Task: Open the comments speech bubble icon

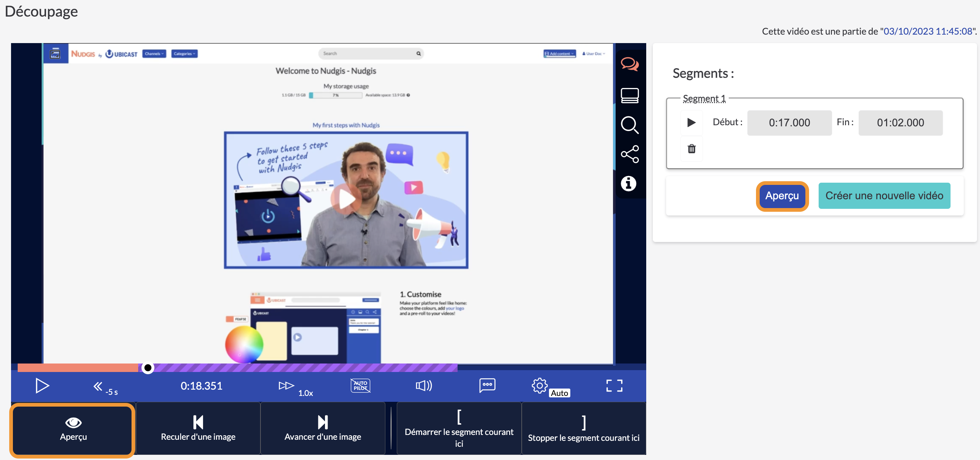Action: [x=630, y=64]
